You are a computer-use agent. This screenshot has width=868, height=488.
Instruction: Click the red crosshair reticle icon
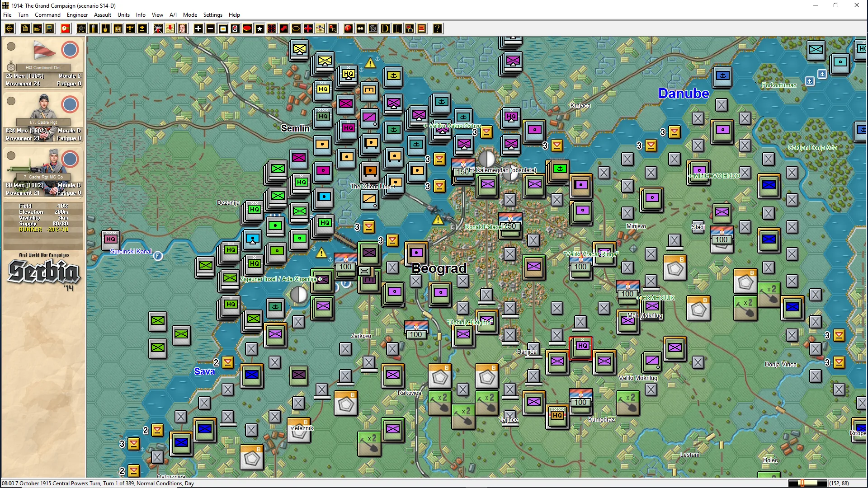(272, 29)
